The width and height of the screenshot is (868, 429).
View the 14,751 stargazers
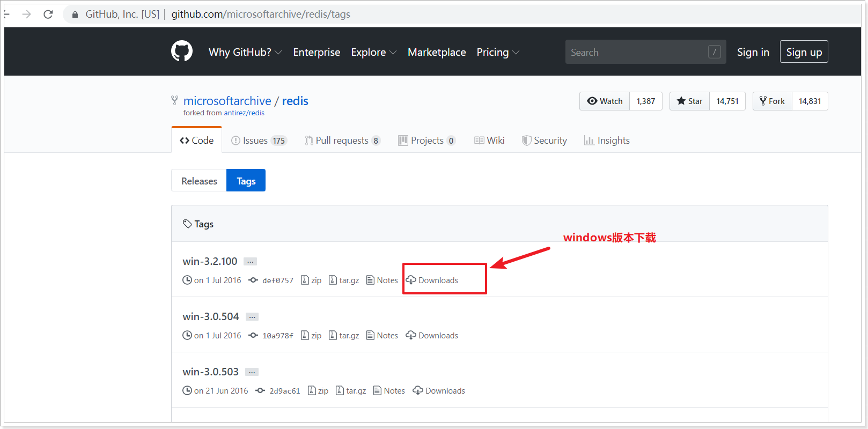pos(727,101)
